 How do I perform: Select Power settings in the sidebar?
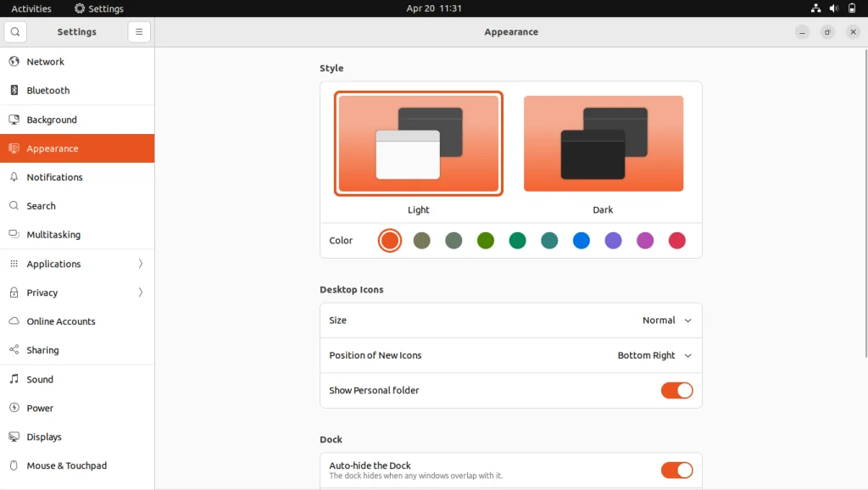[41, 408]
